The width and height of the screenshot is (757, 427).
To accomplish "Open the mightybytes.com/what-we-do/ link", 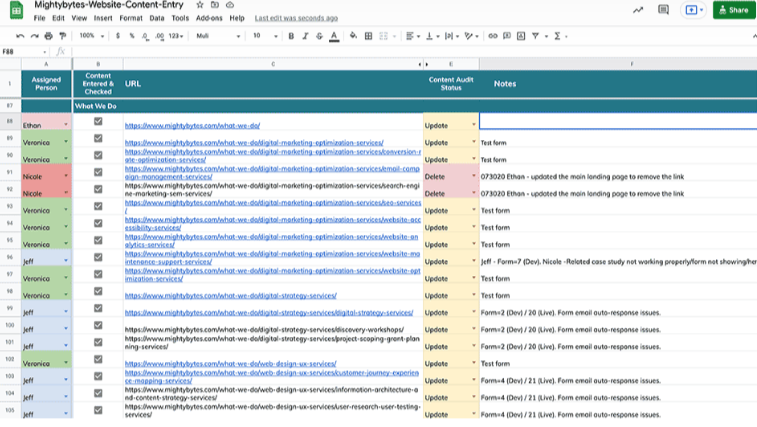I will [x=192, y=126].
